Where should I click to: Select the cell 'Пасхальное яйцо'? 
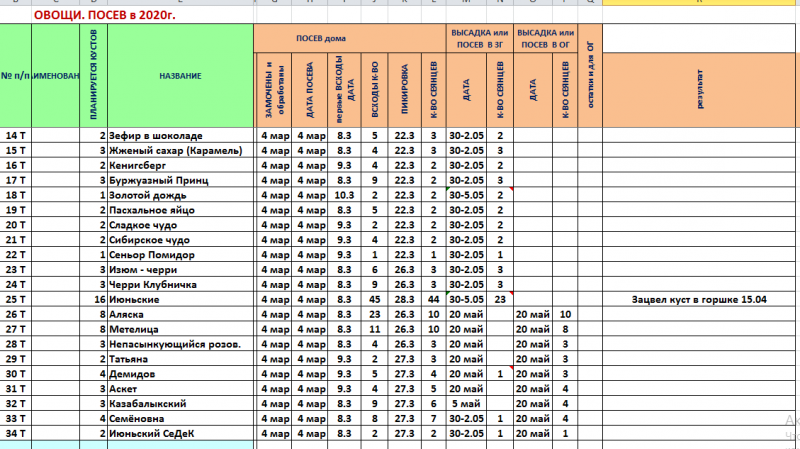coord(180,210)
